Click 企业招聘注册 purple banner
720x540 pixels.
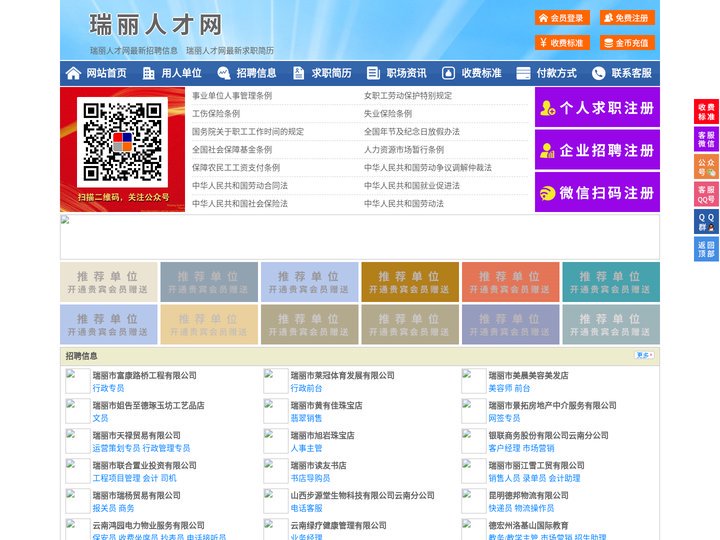tap(597, 150)
